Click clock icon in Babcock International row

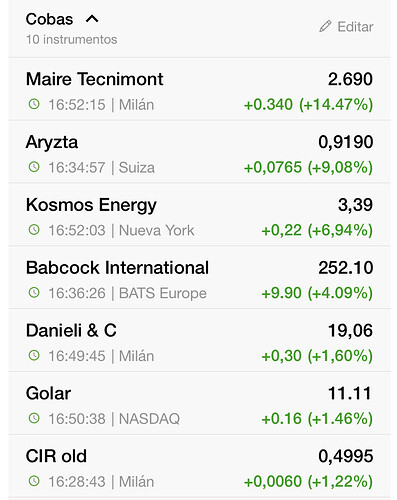point(34,293)
